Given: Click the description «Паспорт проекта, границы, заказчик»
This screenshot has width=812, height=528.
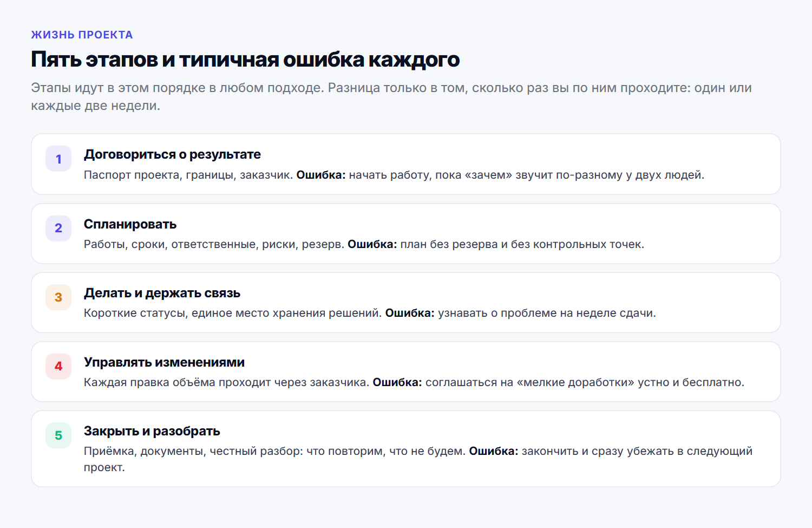Looking at the screenshot, I should pos(188,175).
